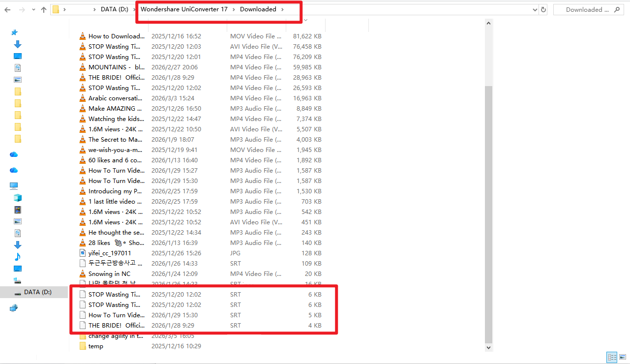This screenshot has height=364, width=630.
Task: Click the Wondershare UniConverter 17 breadcrumb
Action: pyautogui.click(x=184, y=9)
